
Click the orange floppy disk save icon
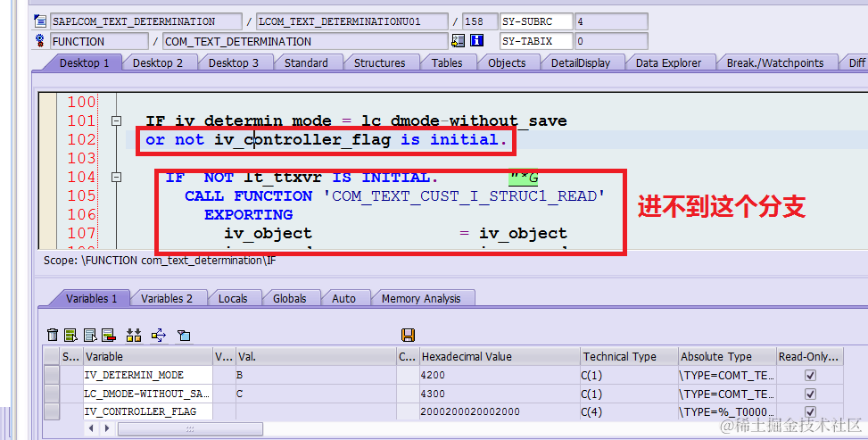408,335
